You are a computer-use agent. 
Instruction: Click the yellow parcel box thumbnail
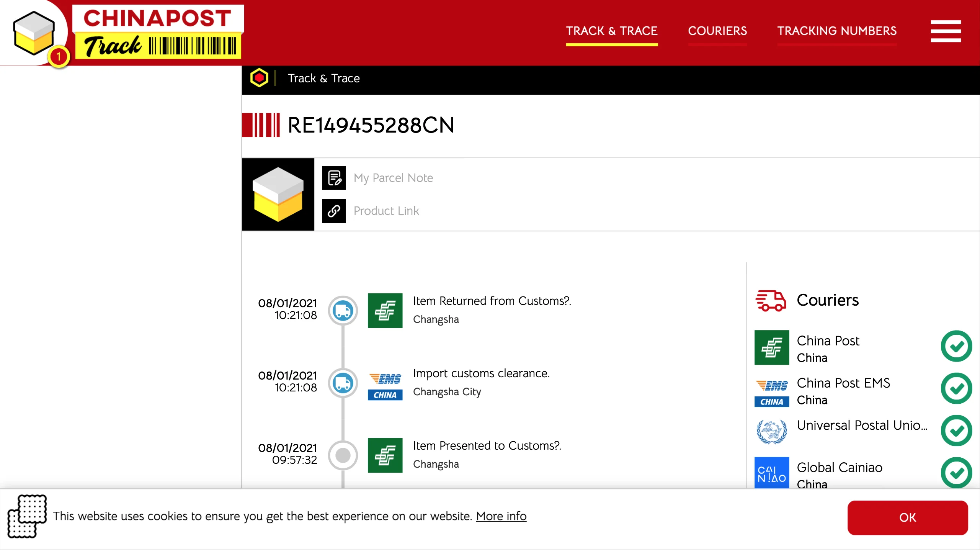pos(278,195)
